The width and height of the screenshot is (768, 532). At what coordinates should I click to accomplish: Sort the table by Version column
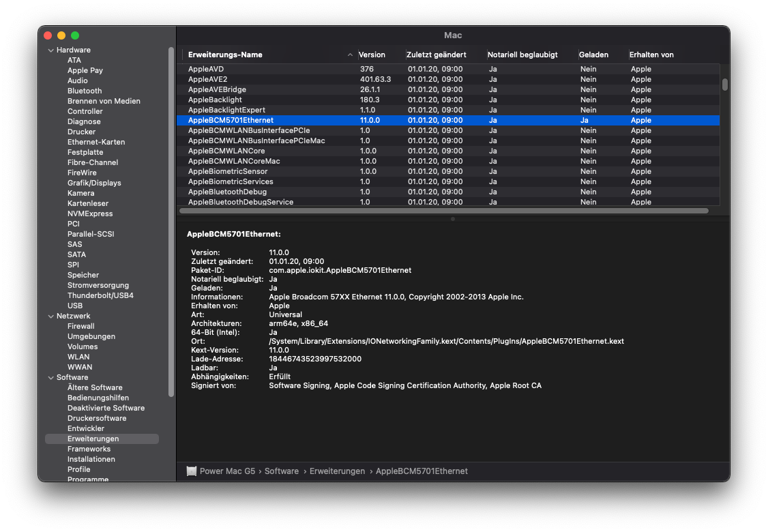(x=372, y=55)
